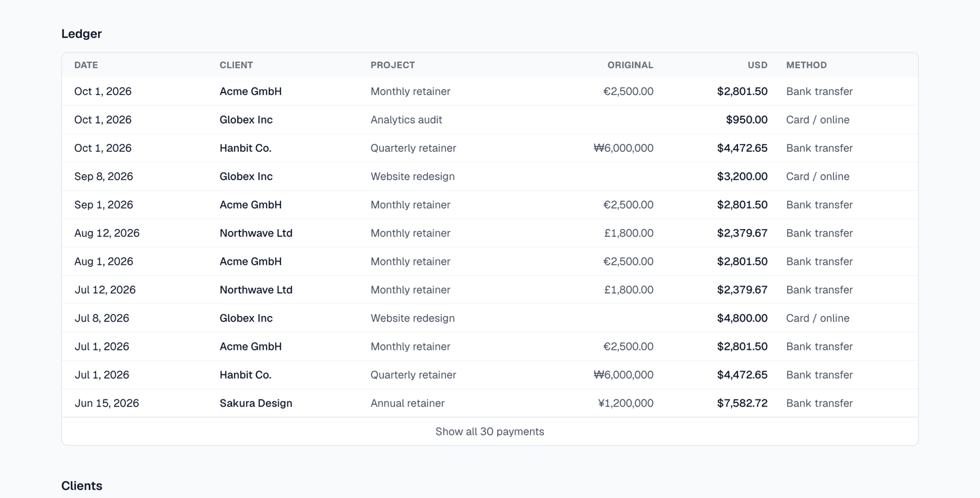
Task: Click the 'Annual retainer' project cell
Action: coord(407,403)
